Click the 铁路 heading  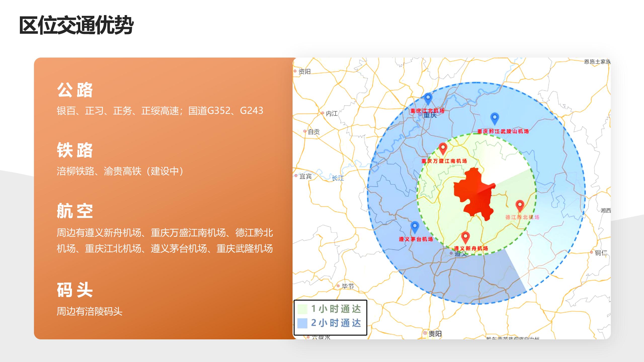click(75, 150)
